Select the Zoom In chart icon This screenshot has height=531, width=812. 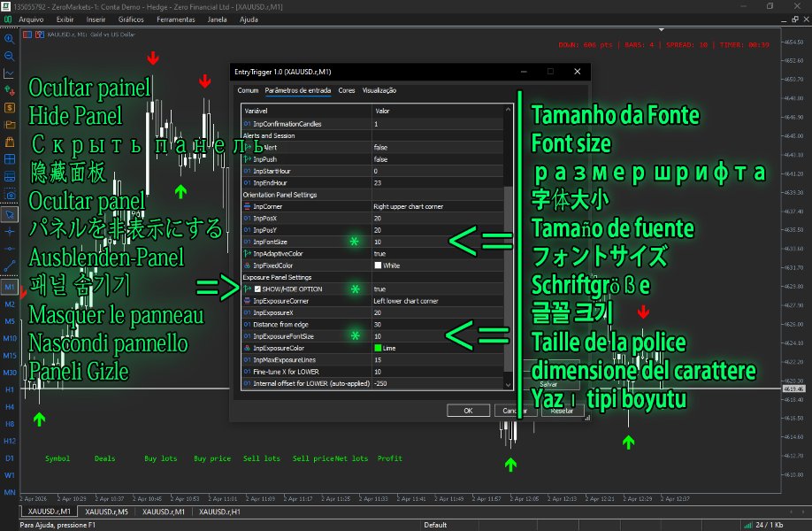pyautogui.click(x=10, y=37)
